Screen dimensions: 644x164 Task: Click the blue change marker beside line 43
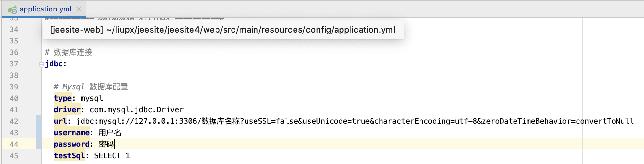click(39, 133)
